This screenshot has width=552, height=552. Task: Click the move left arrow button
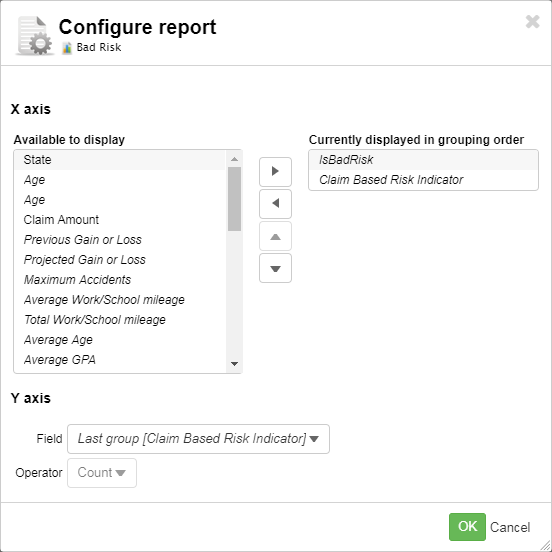coord(275,203)
